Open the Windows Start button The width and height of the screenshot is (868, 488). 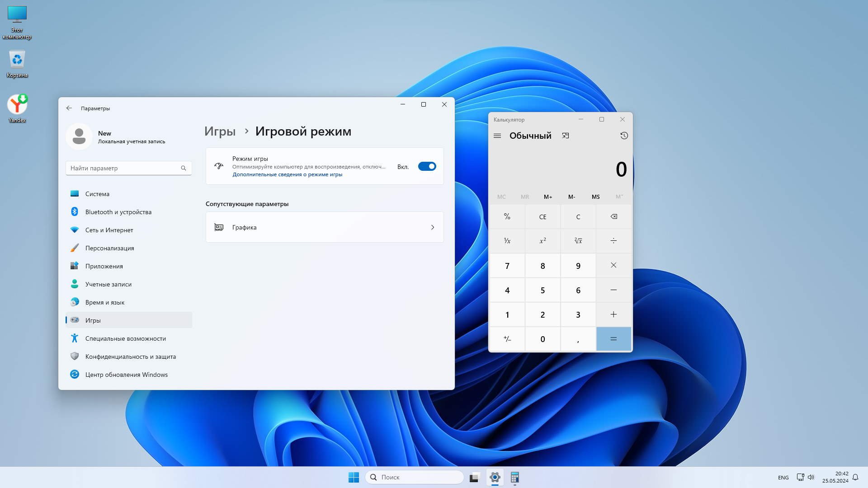click(354, 477)
